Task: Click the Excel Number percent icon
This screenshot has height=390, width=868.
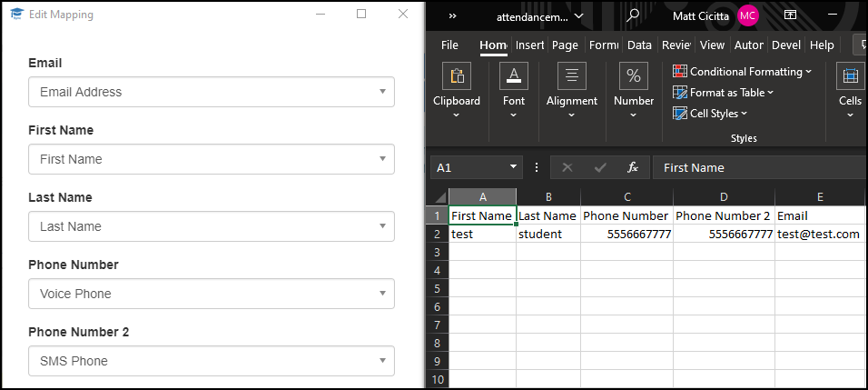Action: (633, 75)
